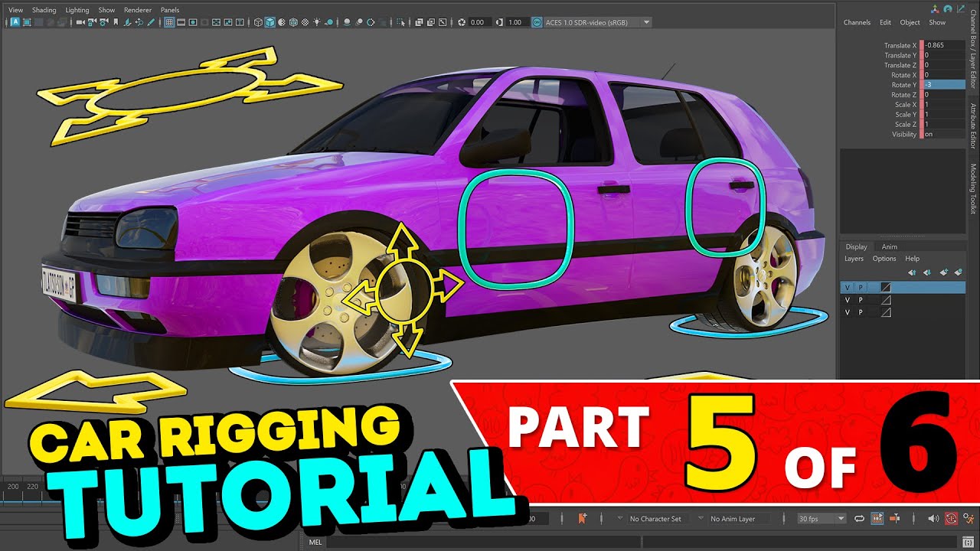Click the Grease Pencil icon

pyautogui.click(x=151, y=22)
